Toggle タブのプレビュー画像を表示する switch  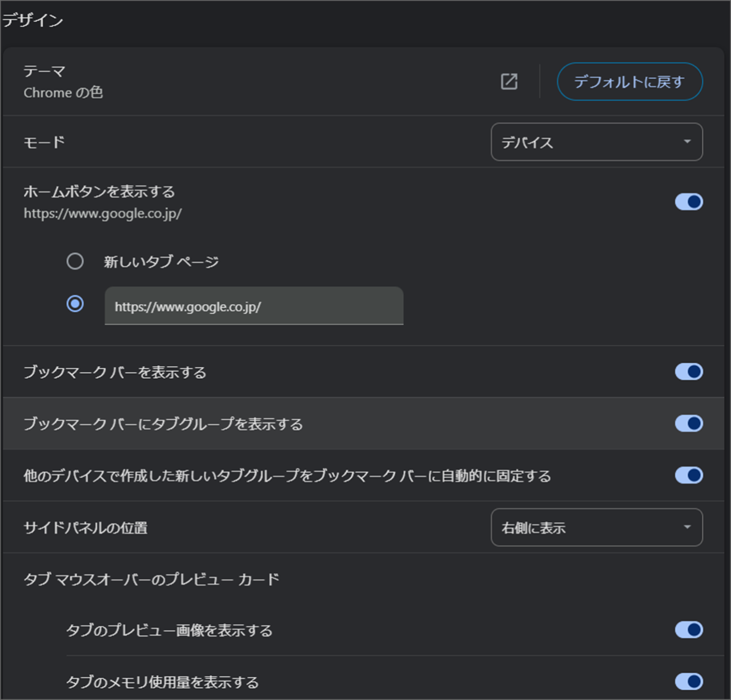689,630
